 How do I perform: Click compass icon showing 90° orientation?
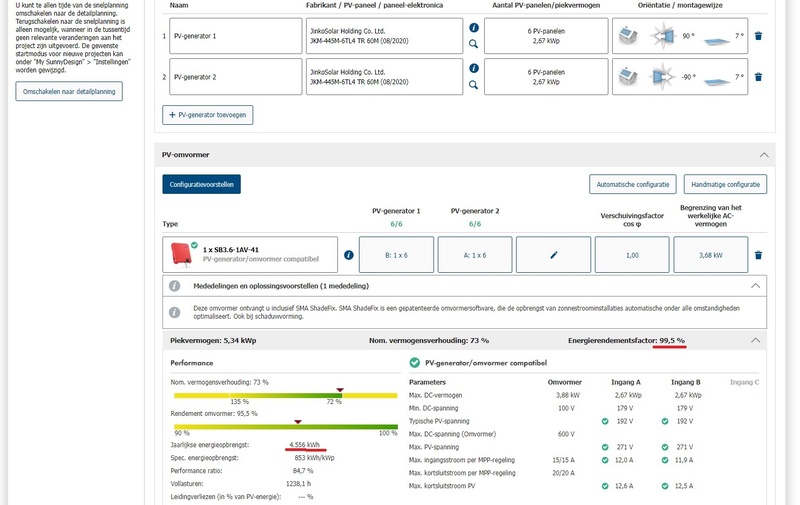pyautogui.click(x=662, y=36)
